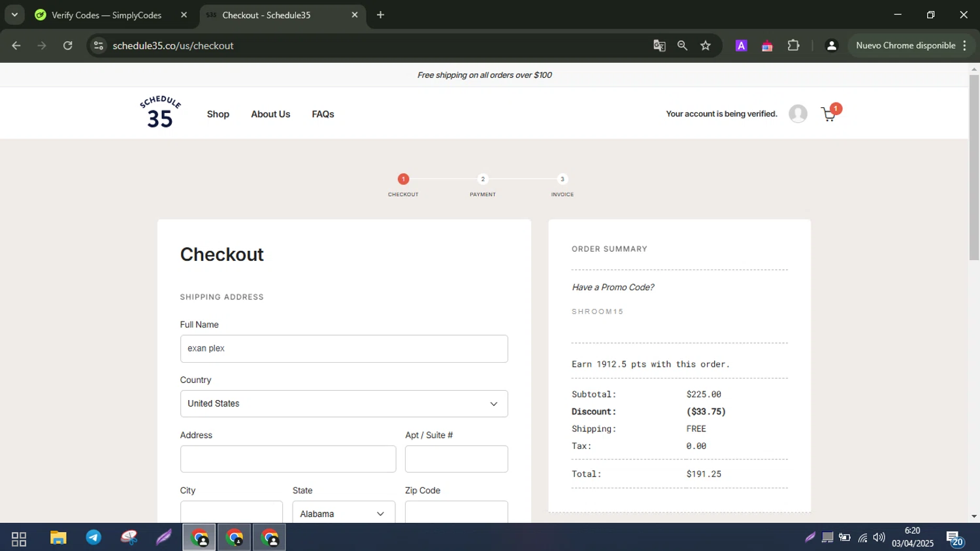
Task: Click the Full Name input field
Action: (344, 349)
